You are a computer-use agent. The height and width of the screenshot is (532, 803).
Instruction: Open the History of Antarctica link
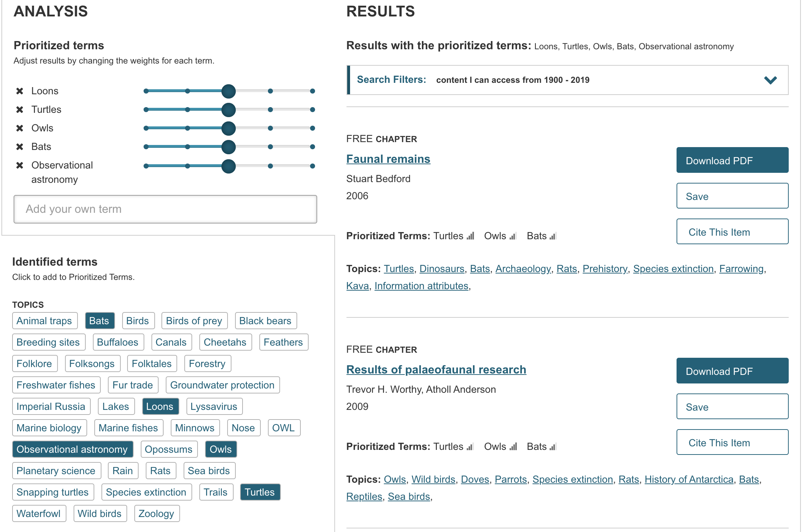click(x=689, y=480)
